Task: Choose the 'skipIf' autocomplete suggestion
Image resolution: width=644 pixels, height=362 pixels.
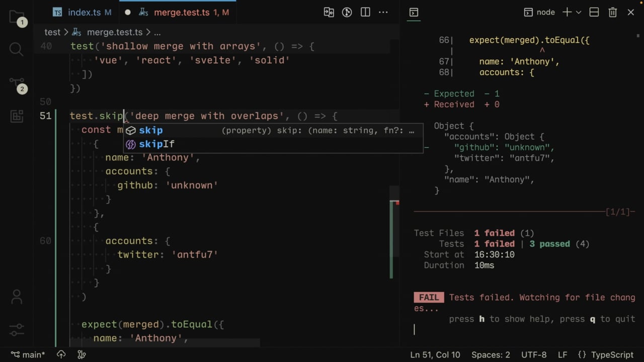Action: point(273,144)
